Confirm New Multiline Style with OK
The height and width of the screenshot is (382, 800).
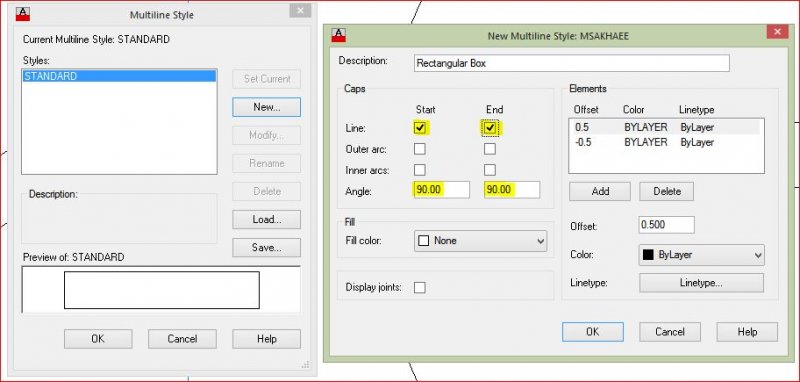tap(593, 332)
